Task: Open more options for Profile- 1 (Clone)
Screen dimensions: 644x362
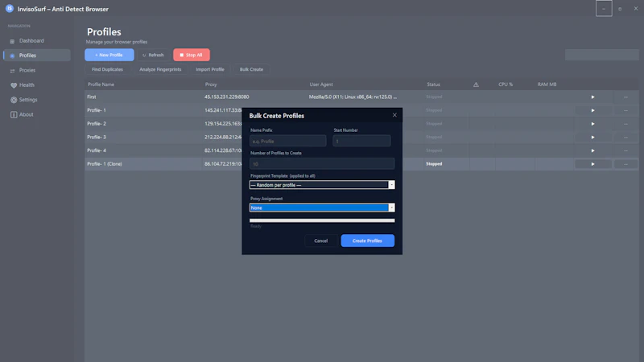Action: click(625, 164)
